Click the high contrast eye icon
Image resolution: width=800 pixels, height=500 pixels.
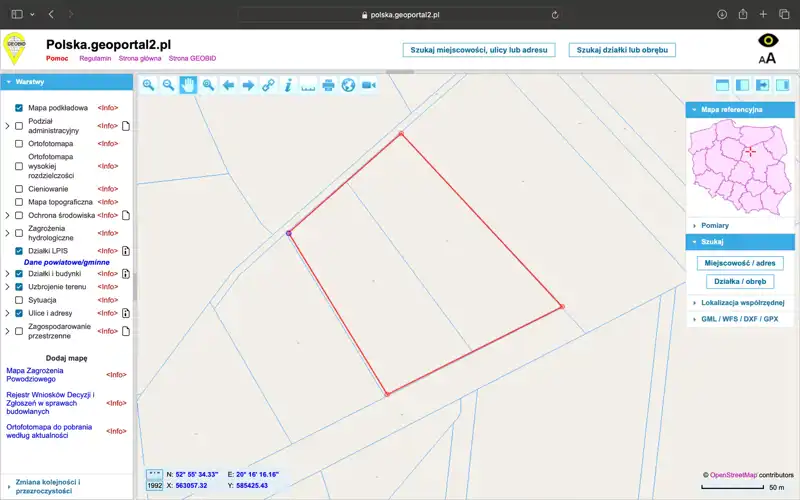coord(767,40)
